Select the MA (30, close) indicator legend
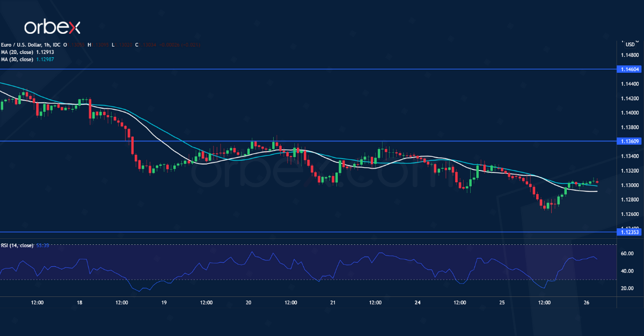Image resolution: width=644 pixels, height=336 pixels. 17,59
